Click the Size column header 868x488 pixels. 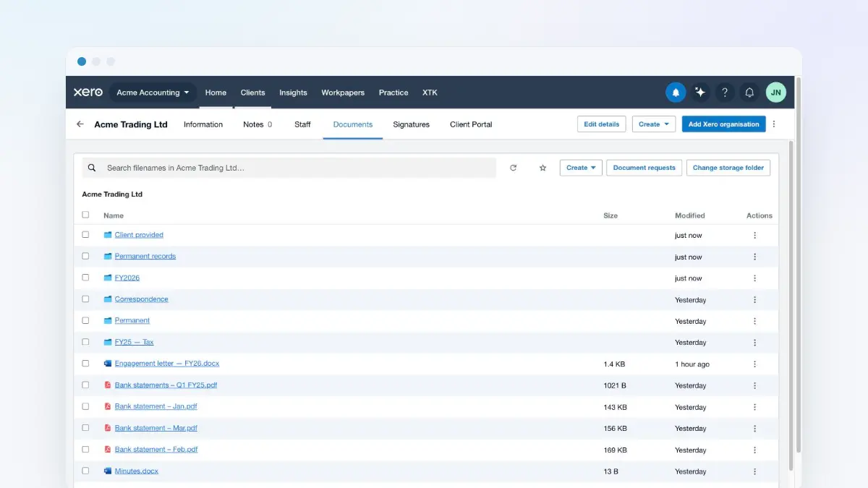610,215
